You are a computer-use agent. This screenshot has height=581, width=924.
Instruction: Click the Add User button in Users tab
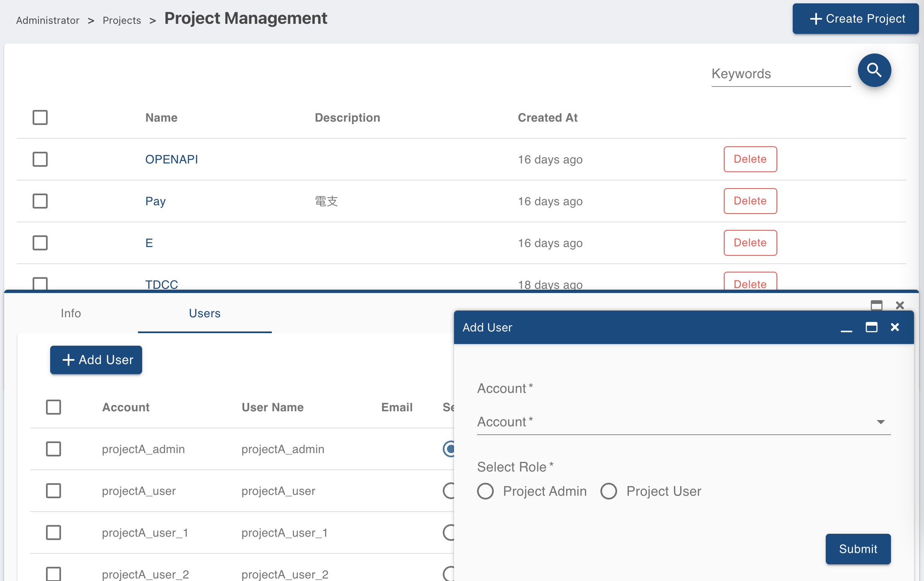pyautogui.click(x=96, y=360)
